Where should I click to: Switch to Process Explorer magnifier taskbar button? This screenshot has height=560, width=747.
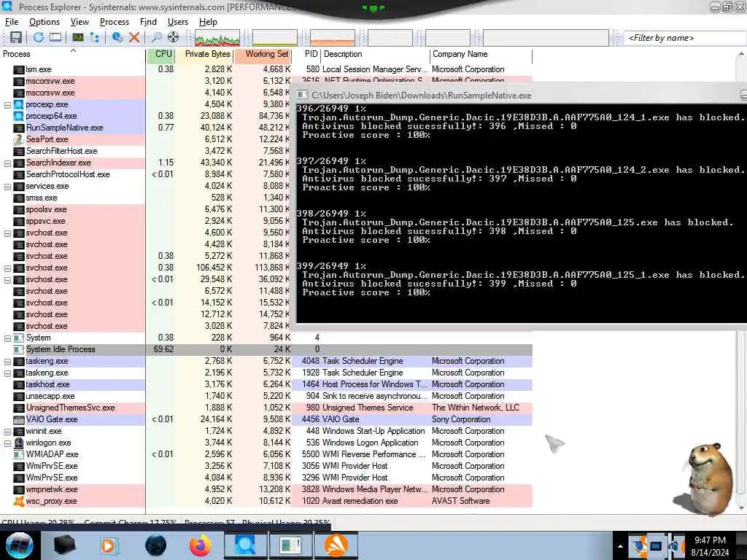[x=245, y=545]
